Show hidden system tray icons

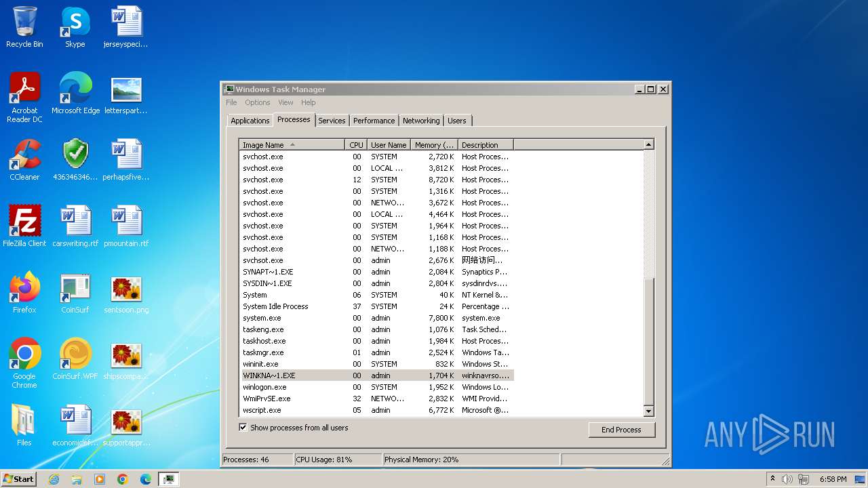coord(772,479)
